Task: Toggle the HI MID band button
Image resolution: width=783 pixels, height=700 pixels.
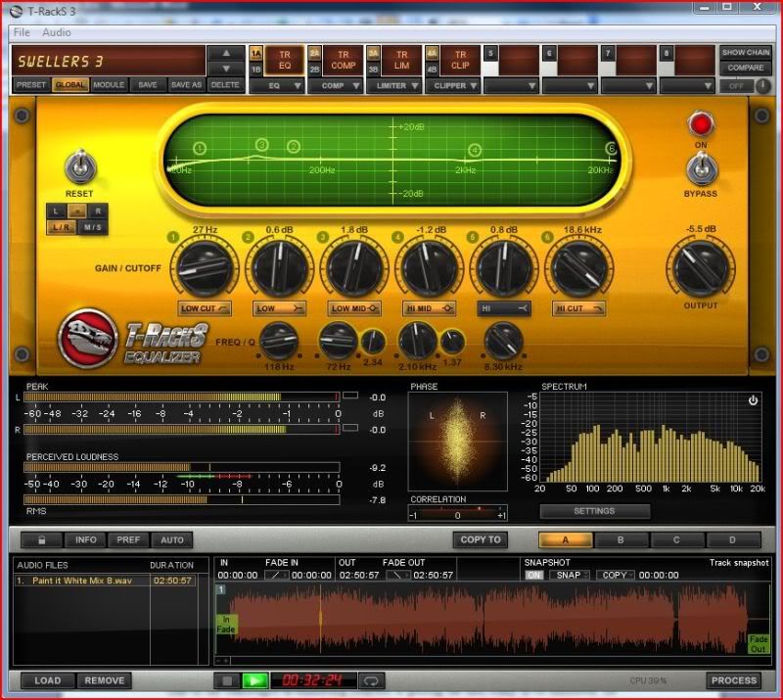Action: point(429,308)
